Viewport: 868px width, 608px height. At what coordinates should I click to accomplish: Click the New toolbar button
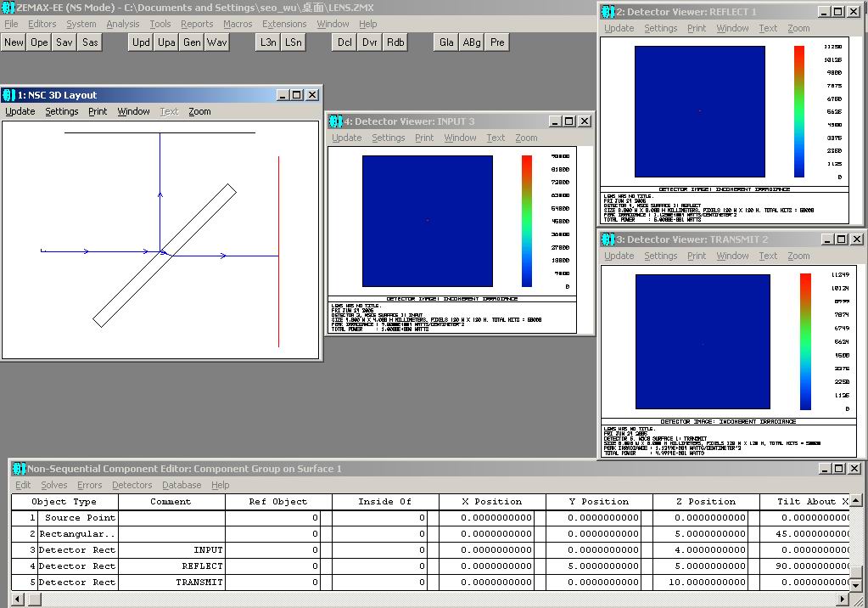click(14, 42)
